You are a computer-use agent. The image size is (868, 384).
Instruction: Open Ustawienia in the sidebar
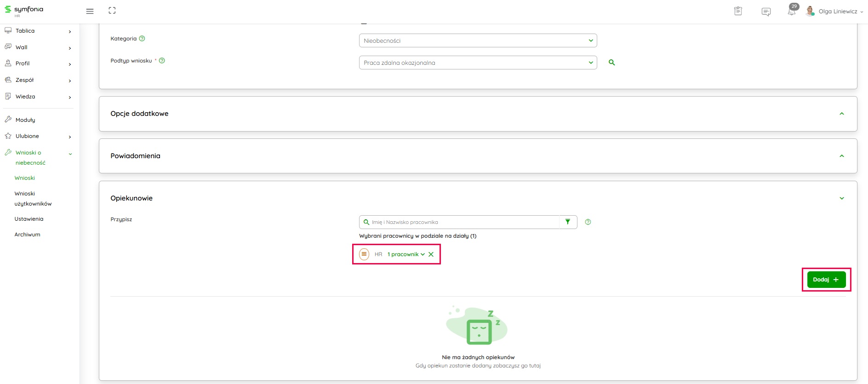[29, 219]
